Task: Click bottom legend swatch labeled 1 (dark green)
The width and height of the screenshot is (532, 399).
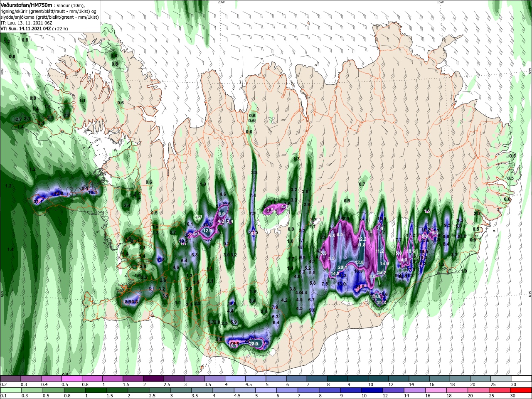Action: point(96,390)
